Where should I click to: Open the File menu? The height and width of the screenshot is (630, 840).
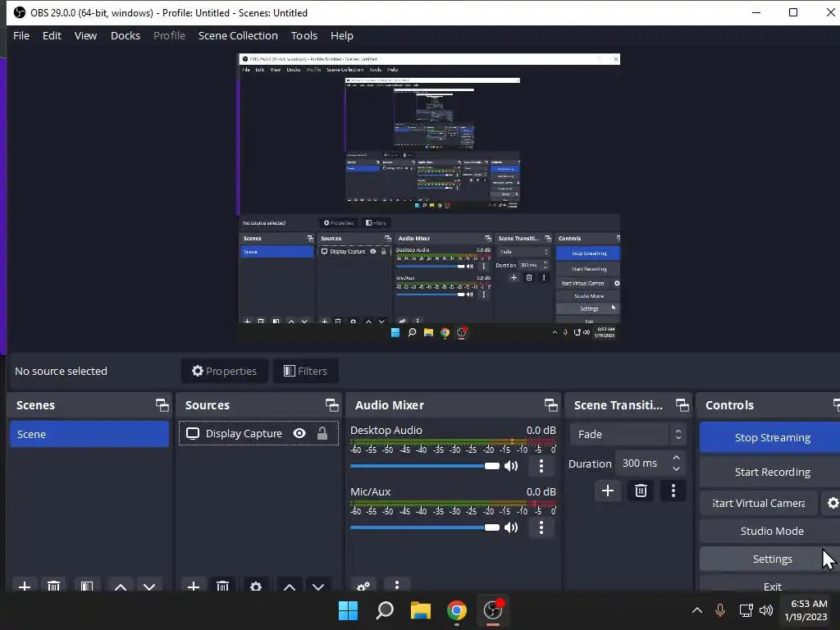coord(21,35)
